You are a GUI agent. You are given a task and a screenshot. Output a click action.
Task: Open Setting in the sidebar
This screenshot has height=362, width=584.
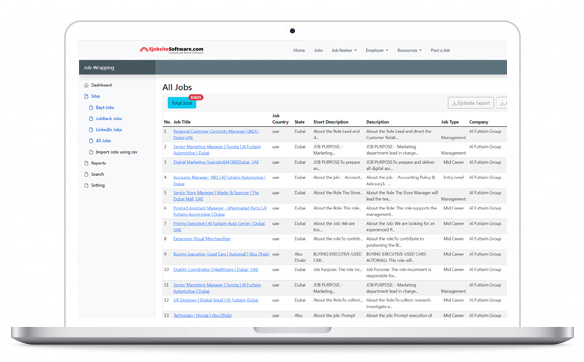click(x=98, y=185)
